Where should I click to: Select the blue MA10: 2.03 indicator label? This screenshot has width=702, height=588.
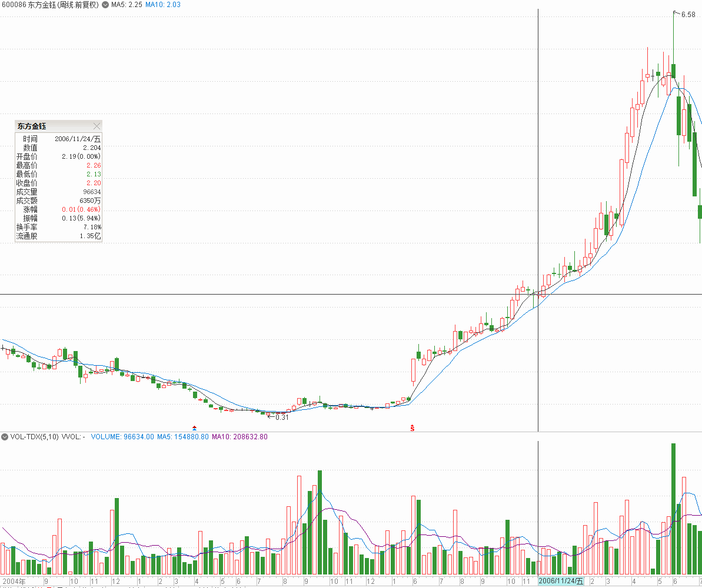point(163,5)
